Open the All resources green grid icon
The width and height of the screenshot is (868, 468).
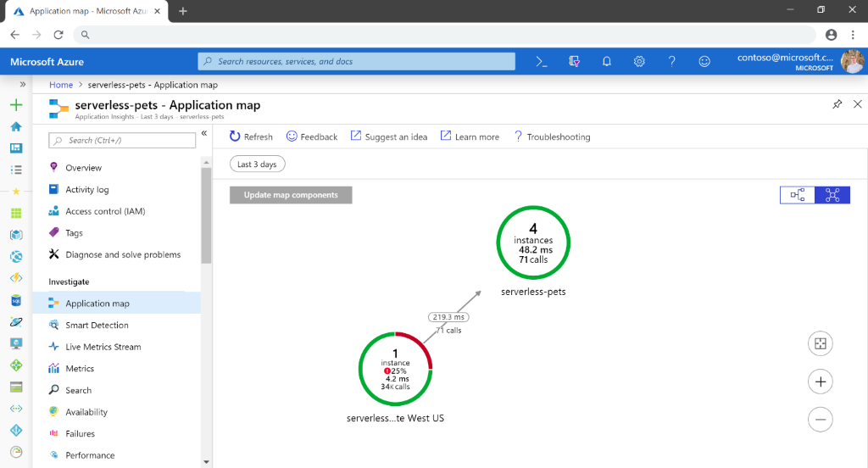click(16, 213)
